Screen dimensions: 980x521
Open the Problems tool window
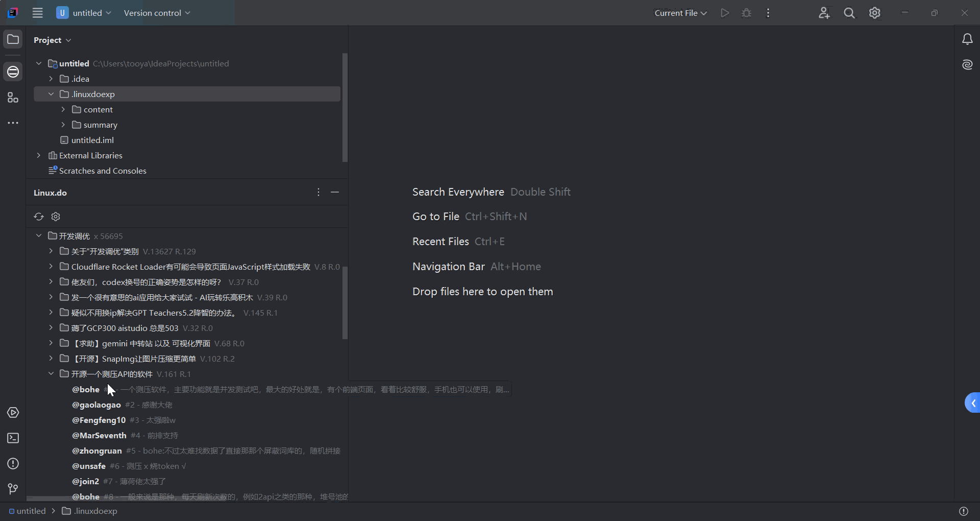click(x=13, y=464)
